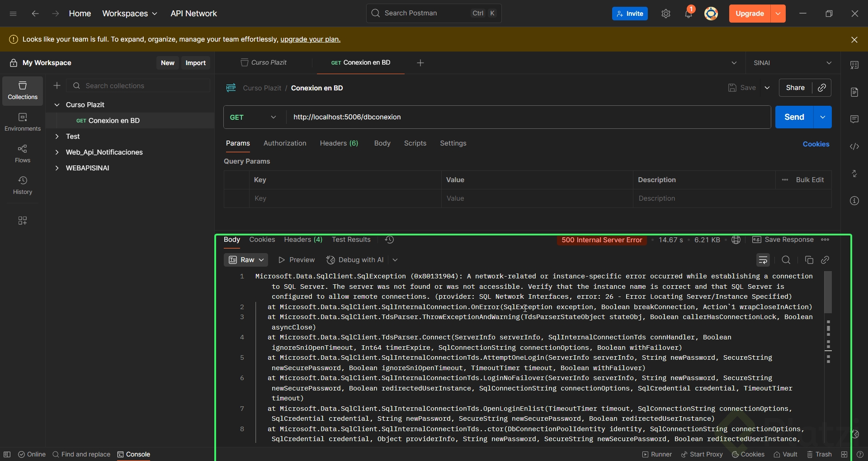Switch to the Scripts tab
The image size is (868, 461).
pyautogui.click(x=415, y=143)
